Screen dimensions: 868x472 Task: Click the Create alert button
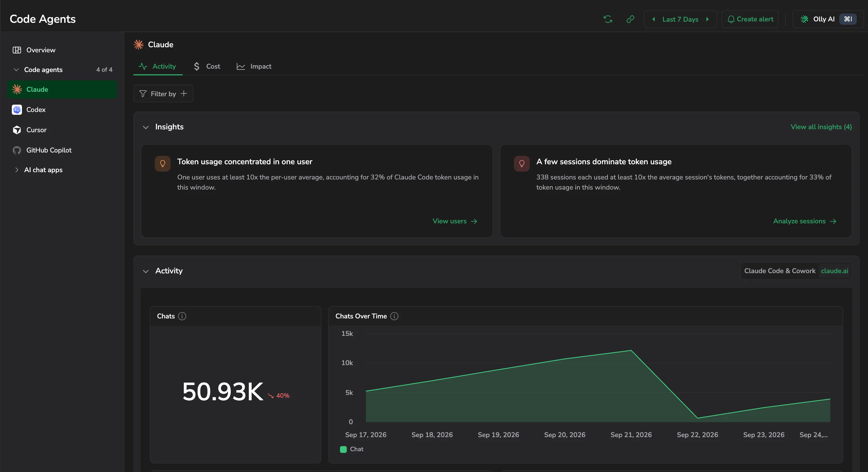750,19
